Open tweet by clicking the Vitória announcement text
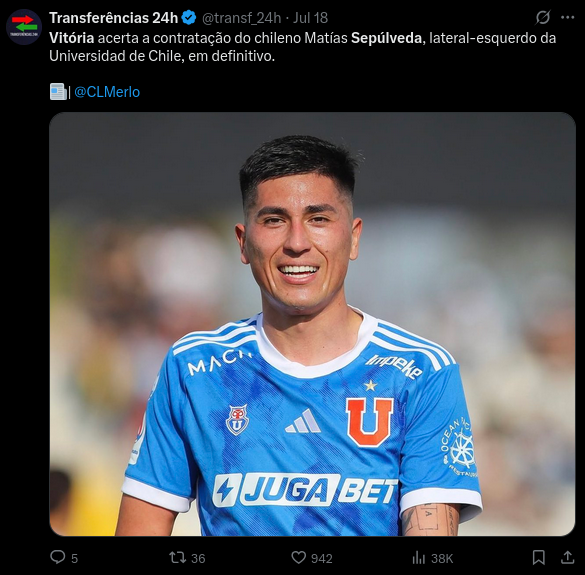This screenshot has width=585, height=575. click(x=303, y=47)
